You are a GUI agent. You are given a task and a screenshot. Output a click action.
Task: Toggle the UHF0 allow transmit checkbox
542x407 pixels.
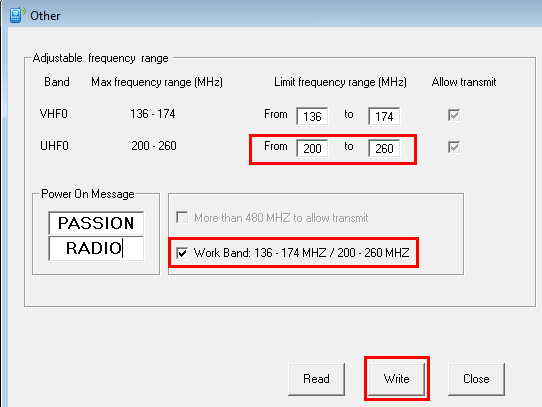tap(454, 147)
